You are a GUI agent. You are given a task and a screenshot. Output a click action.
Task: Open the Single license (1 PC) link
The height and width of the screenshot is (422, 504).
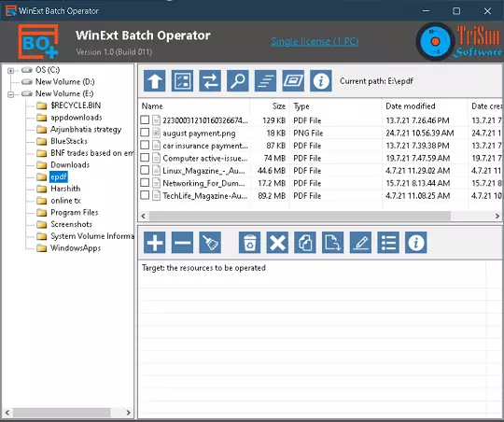[x=315, y=41]
